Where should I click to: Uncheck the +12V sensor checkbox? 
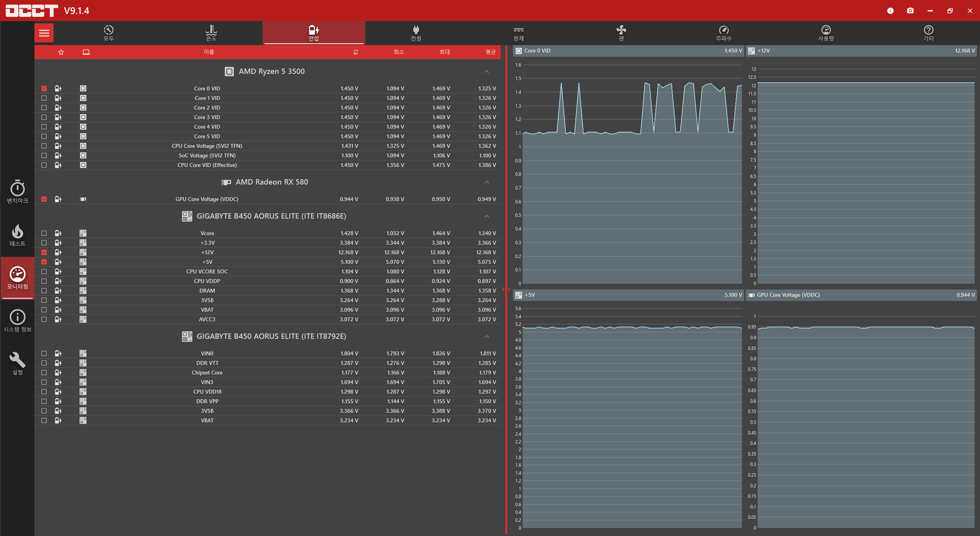pos(44,252)
